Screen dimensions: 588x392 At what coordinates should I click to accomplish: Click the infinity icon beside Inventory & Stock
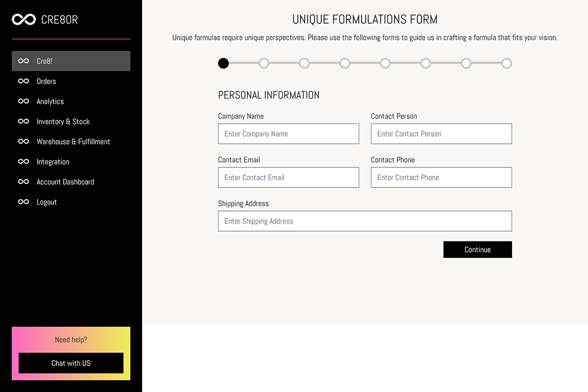[x=24, y=122]
